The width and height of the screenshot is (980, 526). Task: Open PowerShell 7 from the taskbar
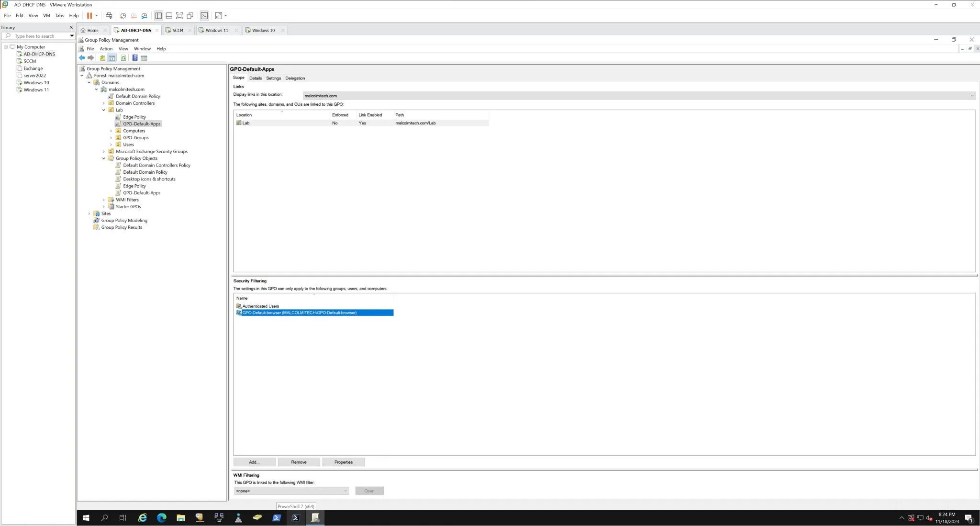pos(295,517)
